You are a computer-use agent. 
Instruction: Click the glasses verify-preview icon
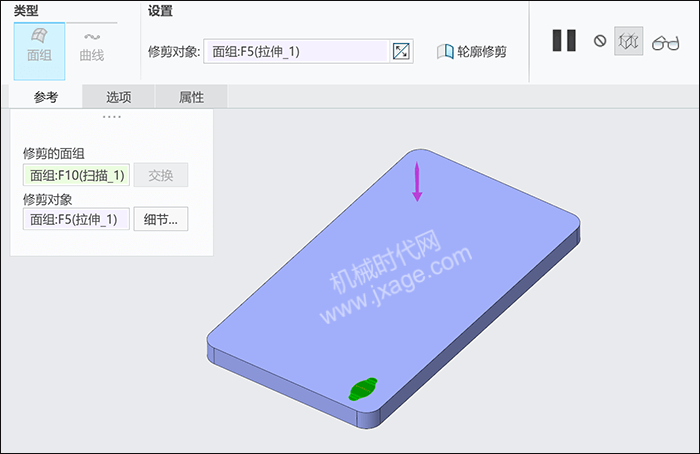[x=665, y=43]
